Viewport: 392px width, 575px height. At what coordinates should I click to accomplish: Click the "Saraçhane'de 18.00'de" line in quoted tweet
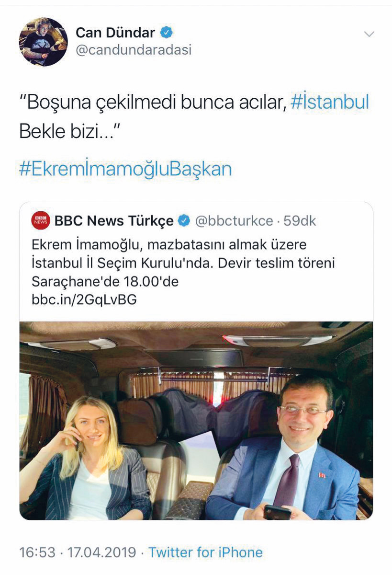[105, 281]
